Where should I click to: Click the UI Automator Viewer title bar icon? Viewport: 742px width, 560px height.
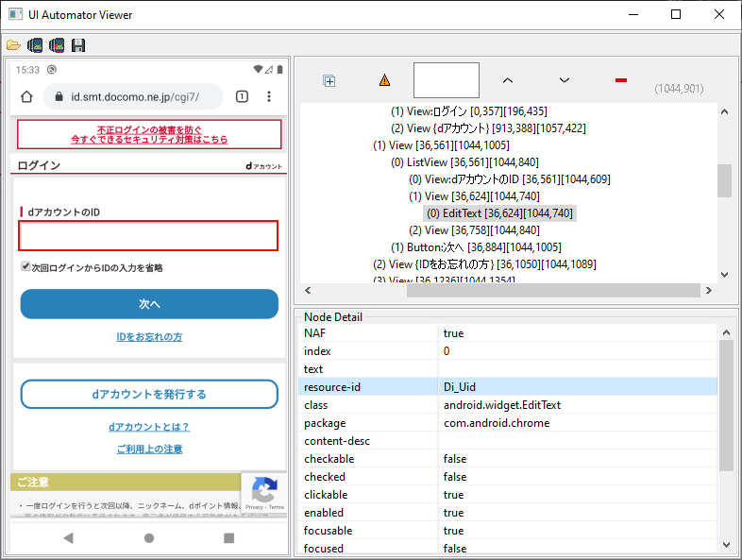pyautogui.click(x=16, y=14)
